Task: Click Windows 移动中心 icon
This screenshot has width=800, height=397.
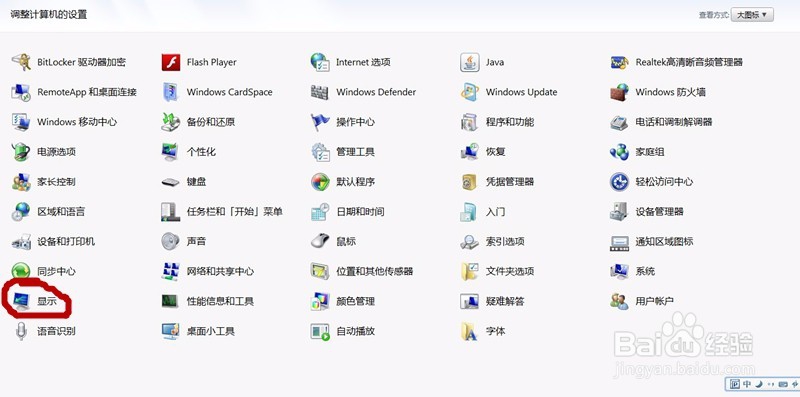Action: (x=21, y=122)
